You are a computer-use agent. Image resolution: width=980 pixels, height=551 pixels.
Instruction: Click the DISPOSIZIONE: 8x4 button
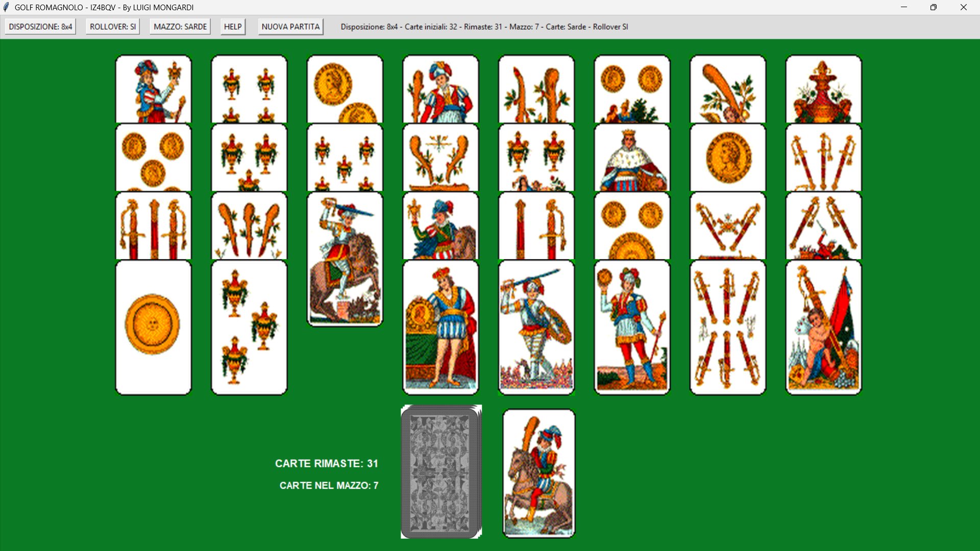point(40,27)
